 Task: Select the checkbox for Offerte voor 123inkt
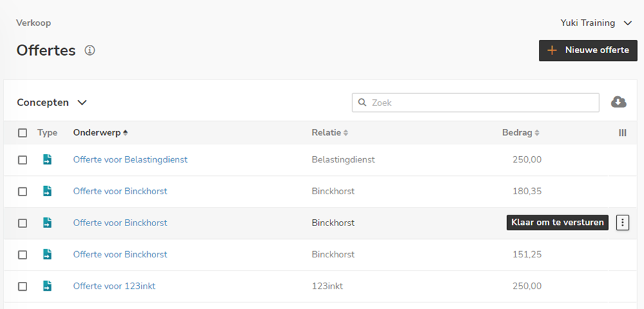click(22, 287)
